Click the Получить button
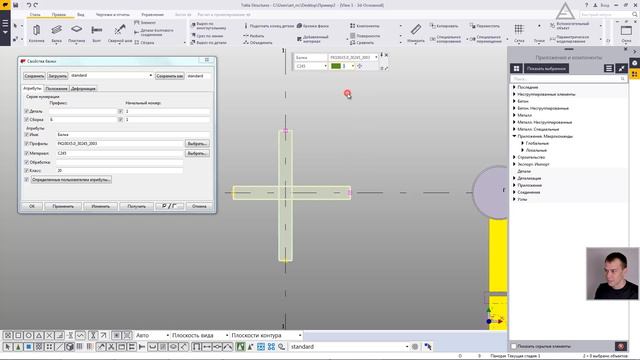This screenshot has width=640, height=360. 136,206
